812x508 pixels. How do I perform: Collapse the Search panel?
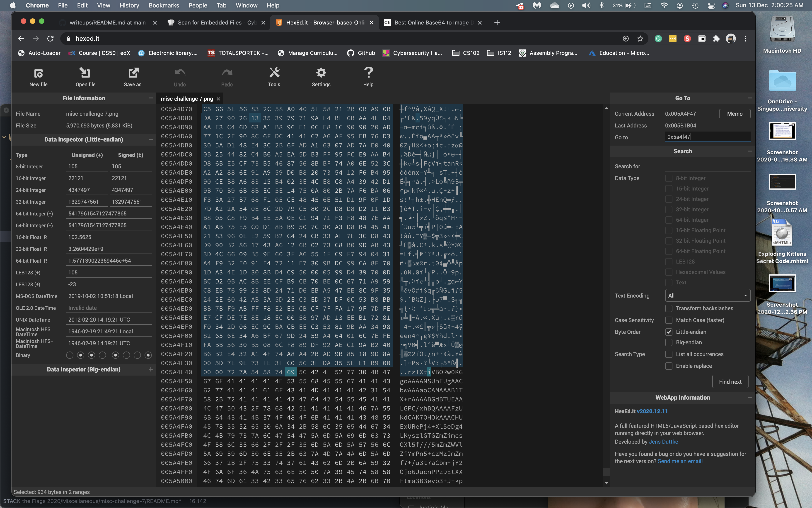[x=750, y=151]
